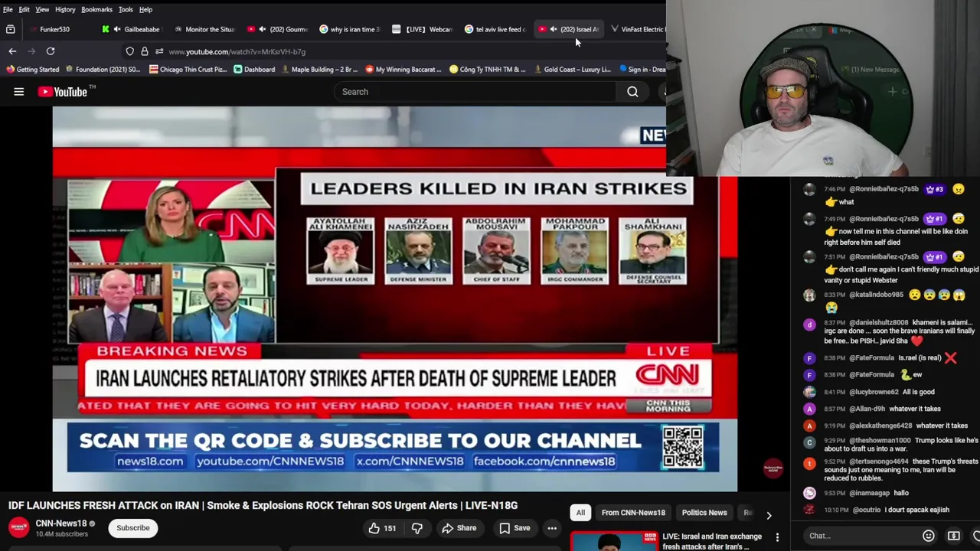
Task: Click the YouTube search magnifier button
Action: (632, 92)
